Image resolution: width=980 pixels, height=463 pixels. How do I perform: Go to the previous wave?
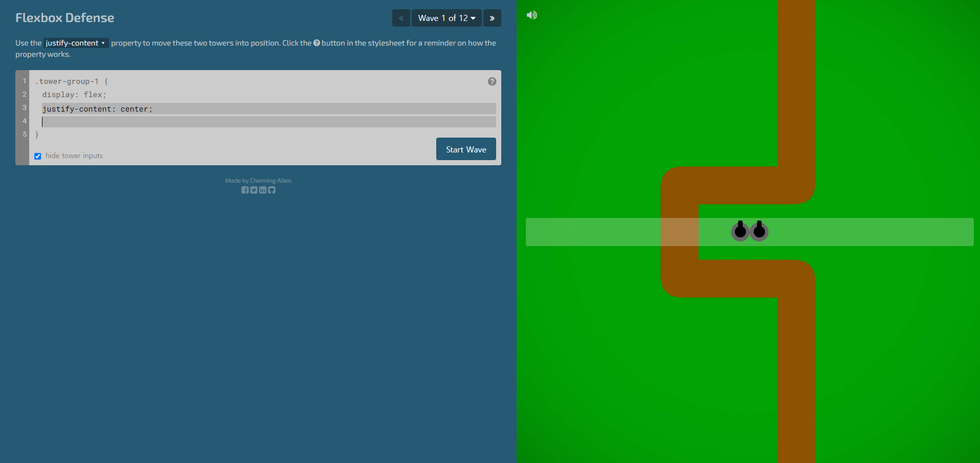401,18
